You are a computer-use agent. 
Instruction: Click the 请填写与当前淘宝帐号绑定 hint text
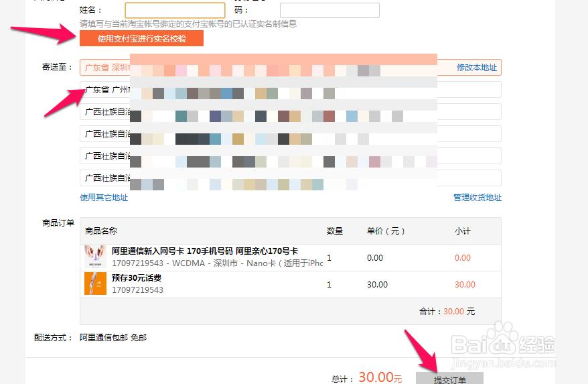[188, 23]
